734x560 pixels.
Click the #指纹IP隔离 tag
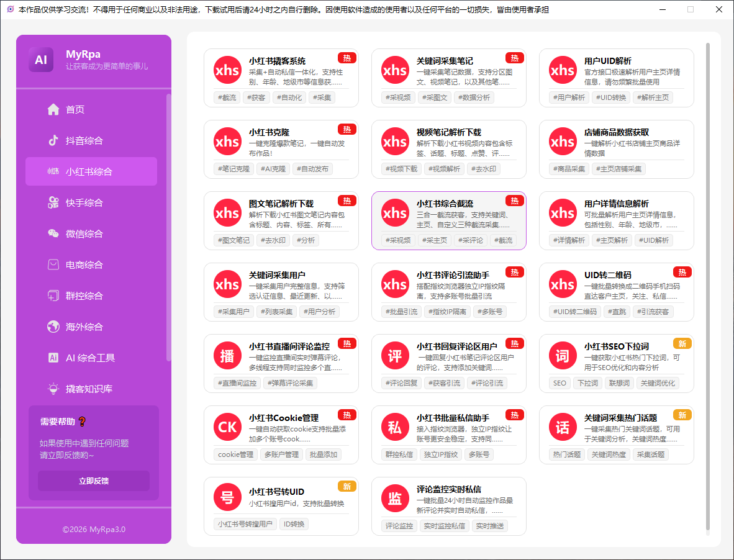448,312
